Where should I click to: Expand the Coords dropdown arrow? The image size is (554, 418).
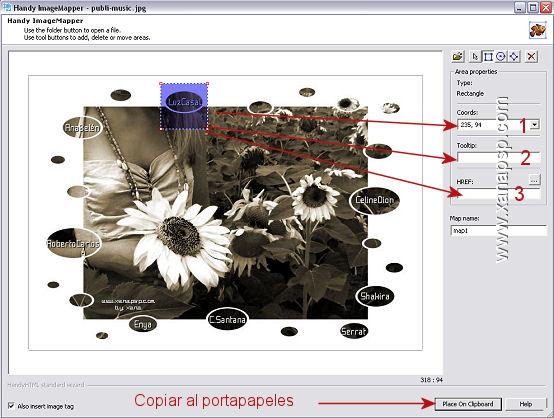tap(535, 124)
